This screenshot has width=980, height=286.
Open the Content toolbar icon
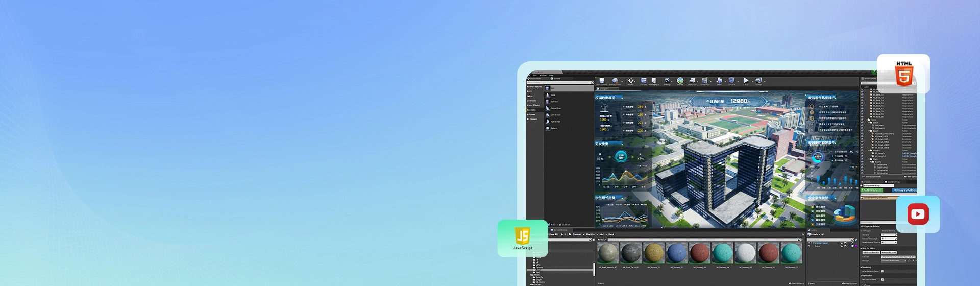click(644, 81)
